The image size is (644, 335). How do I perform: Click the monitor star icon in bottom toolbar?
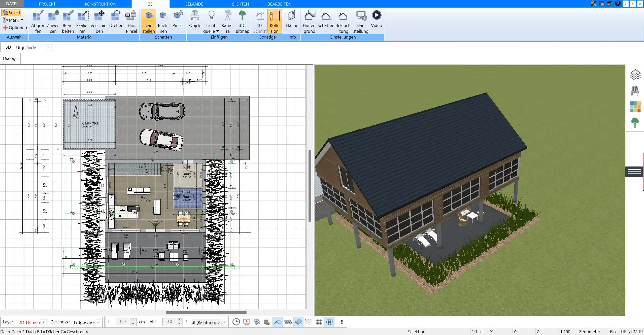[247, 322]
